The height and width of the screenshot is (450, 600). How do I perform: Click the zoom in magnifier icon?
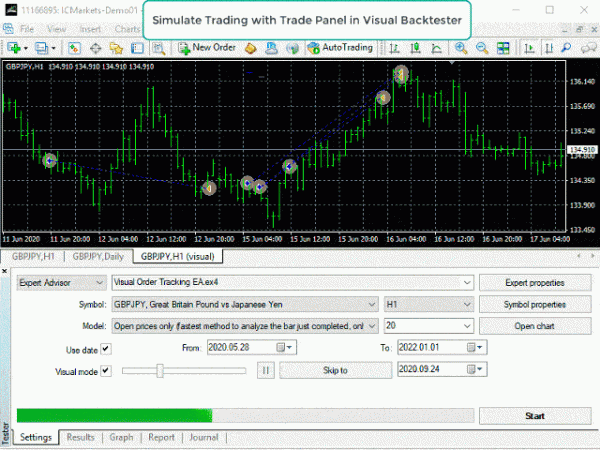[460, 47]
